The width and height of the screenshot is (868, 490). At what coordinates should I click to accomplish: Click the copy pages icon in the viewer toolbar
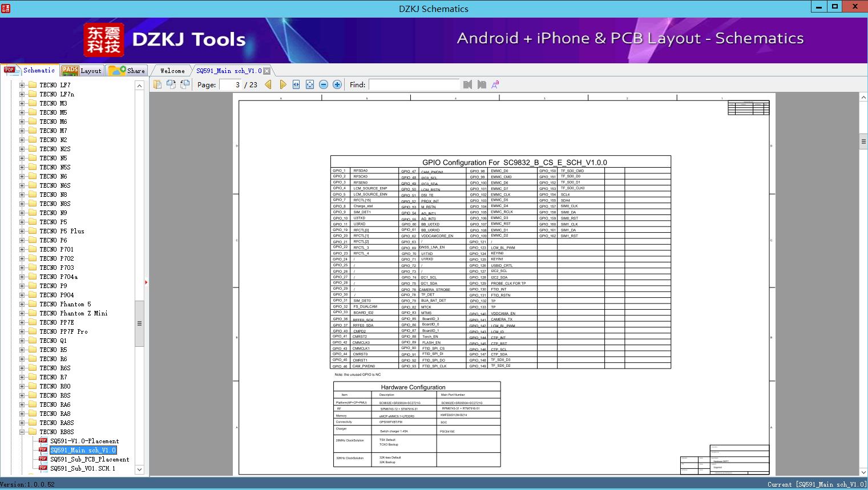(x=157, y=84)
